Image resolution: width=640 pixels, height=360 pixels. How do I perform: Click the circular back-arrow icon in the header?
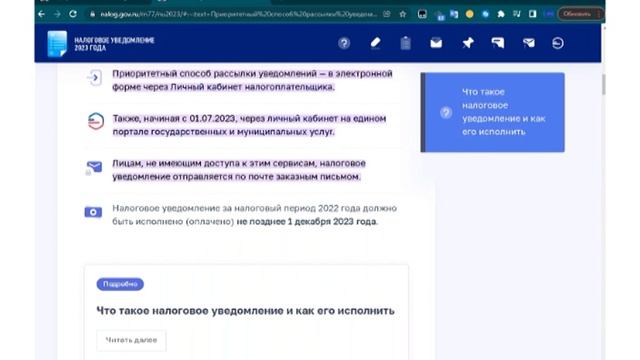(558, 43)
